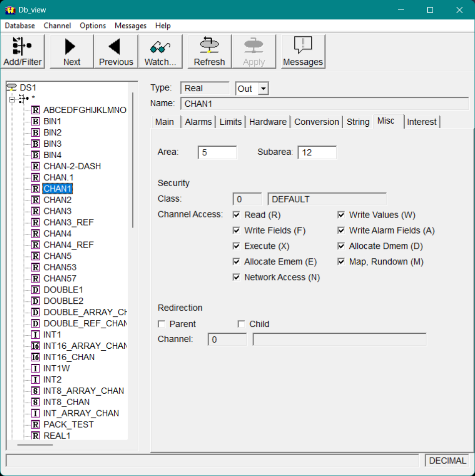Switch to the Alarms tab
475x476 pixels.
tap(199, 122)
